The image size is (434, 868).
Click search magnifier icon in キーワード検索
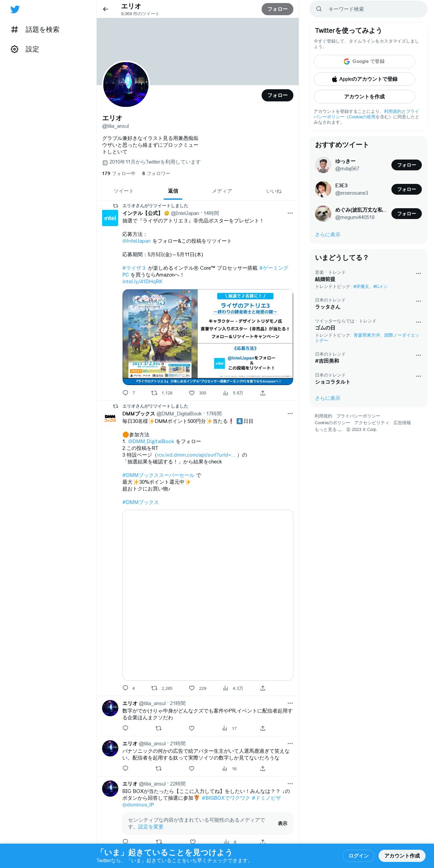tap(319, 9)
